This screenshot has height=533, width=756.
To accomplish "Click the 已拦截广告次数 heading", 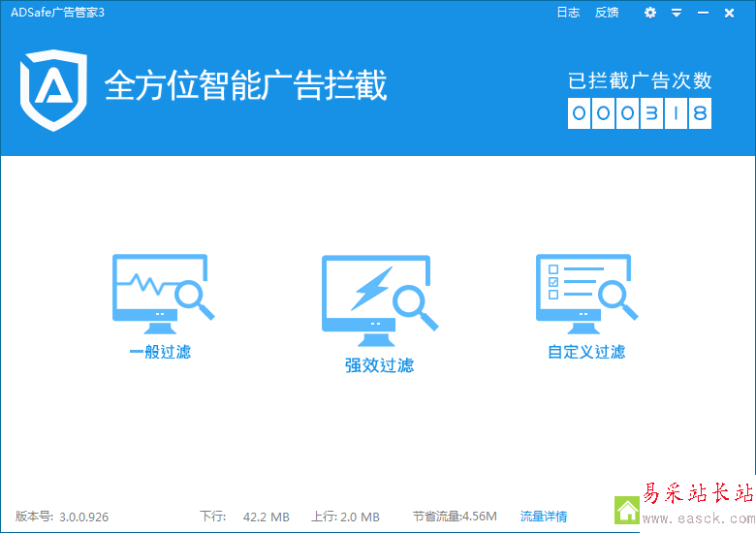I will 640,80.
